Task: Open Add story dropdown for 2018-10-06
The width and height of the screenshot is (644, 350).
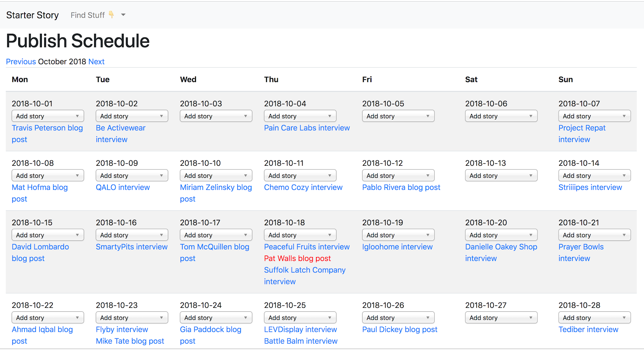Action: [502, 116]
